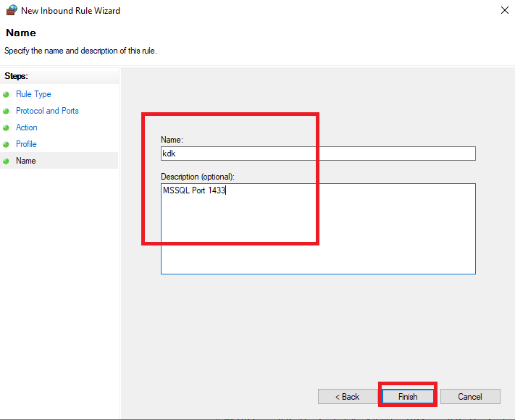This screenshot has width=515, height=420.
Task: Click the Name: field label
Action: [x=172, y=140]
